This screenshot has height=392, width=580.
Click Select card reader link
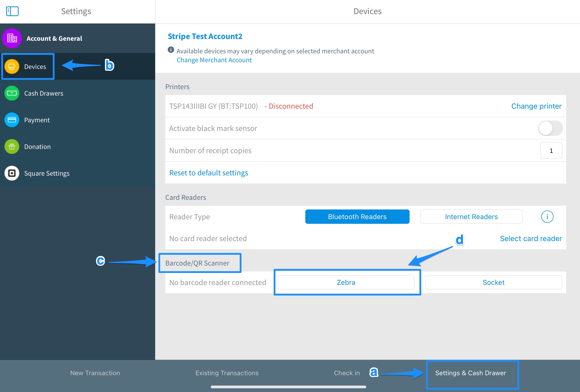531,239
